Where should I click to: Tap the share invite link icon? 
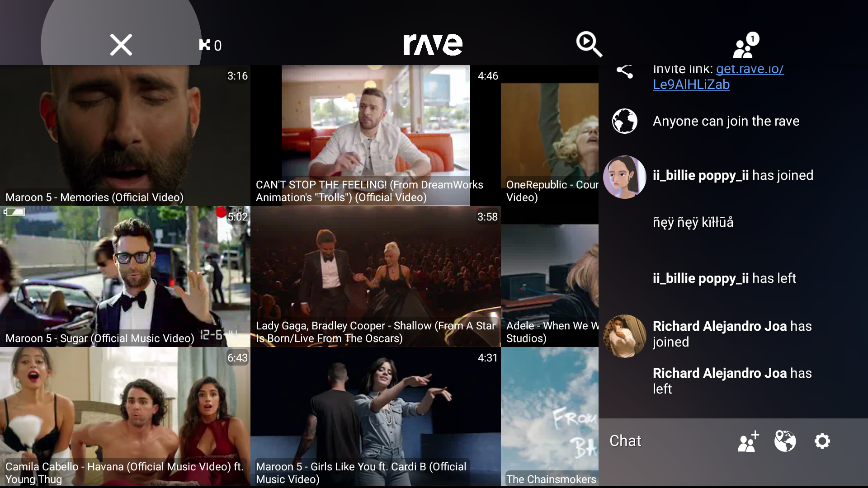coord(624,71)
